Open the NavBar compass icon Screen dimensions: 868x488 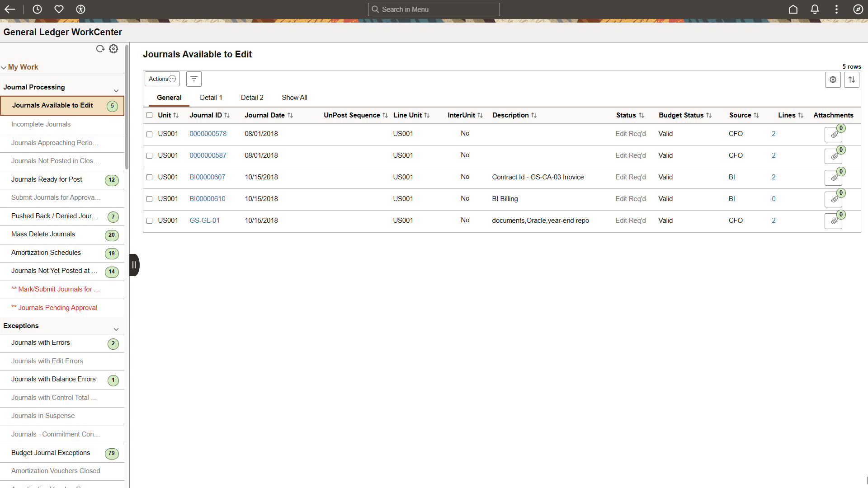click(858, 9)
